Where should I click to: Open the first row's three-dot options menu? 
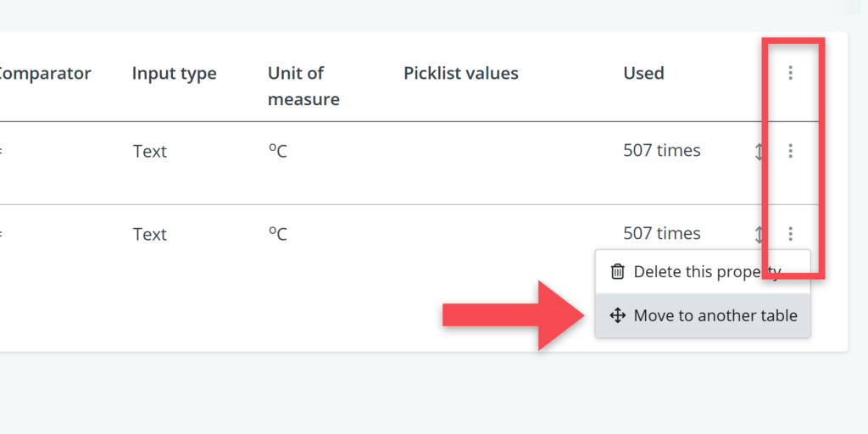click(790, 151)
